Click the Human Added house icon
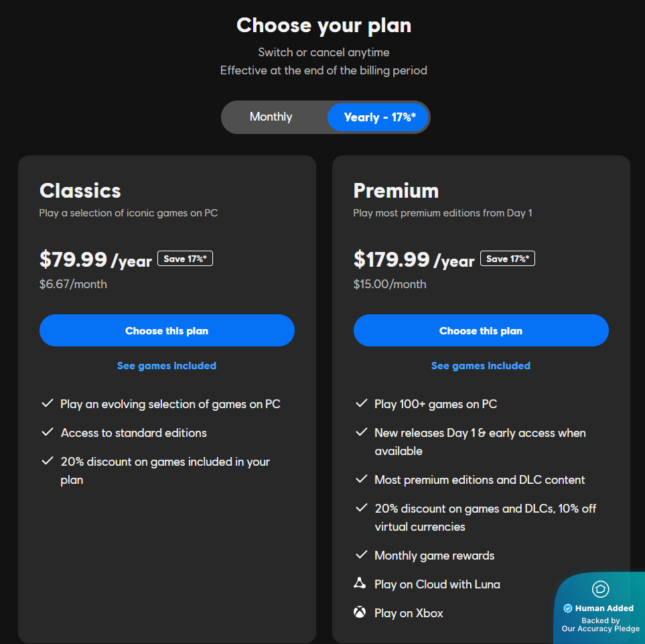Viewport: 645px width, 644px height. 600,589
